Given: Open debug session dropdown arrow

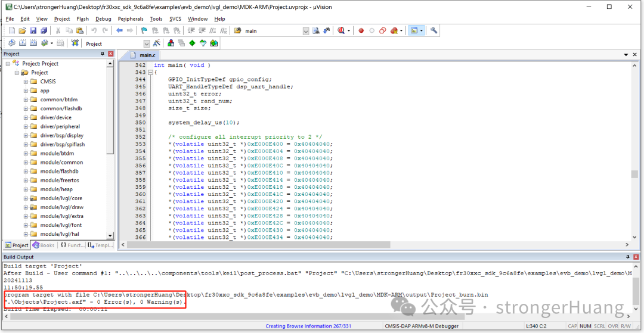Looking at the screenshot, I should pyautogui.click(x=349, y=31).
